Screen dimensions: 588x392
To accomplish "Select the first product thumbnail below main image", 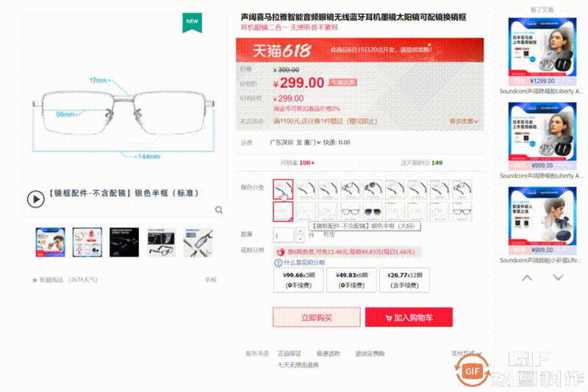I will [x=50, y=242].
